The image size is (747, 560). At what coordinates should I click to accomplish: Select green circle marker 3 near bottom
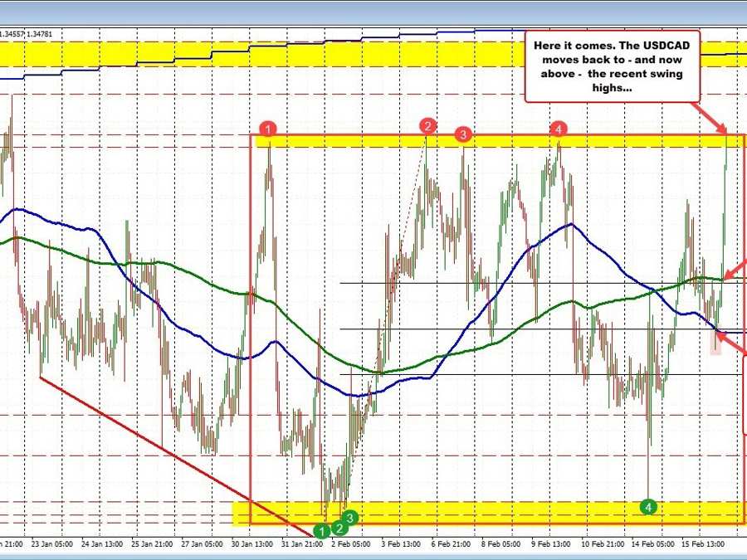[350, 518]
